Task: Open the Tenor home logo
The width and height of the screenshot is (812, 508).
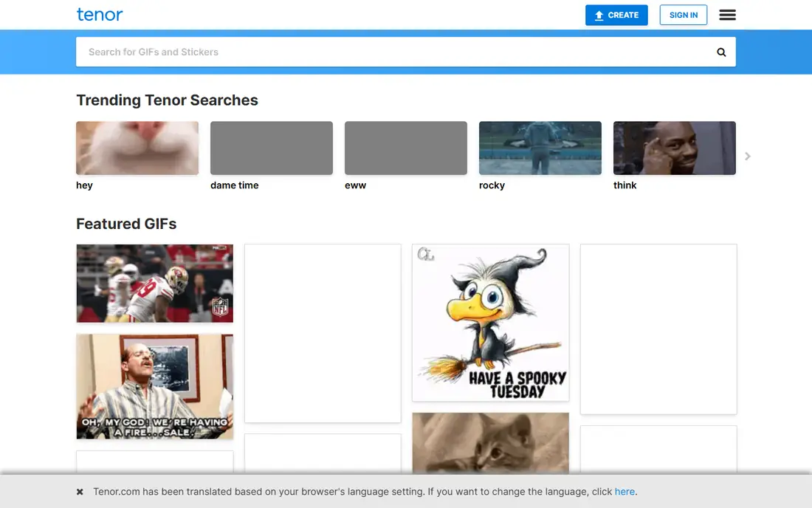Action: click(x=100, y=15)
